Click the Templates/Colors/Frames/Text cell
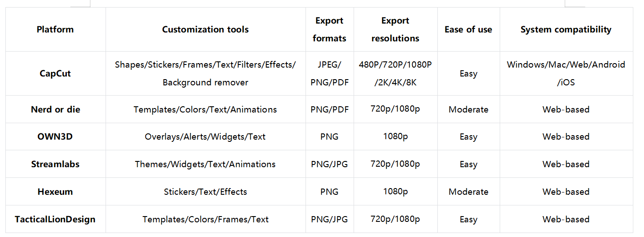The image size is (644, 237). (205, 219)
